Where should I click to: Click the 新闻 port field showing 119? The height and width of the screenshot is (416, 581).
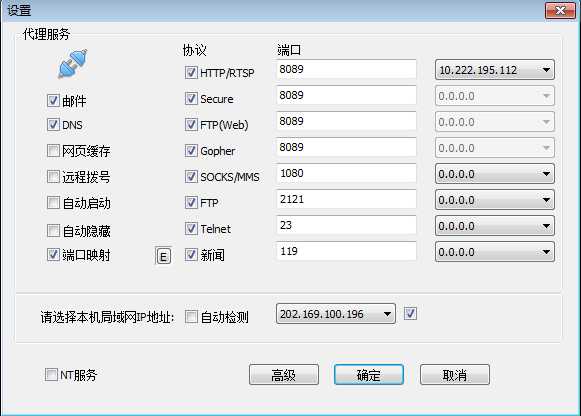pos(346,251)
